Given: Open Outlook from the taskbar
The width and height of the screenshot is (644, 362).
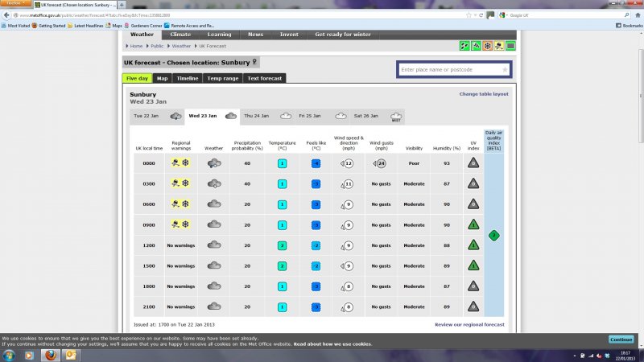Looking at the screenshot, I should tap(71, 355).
